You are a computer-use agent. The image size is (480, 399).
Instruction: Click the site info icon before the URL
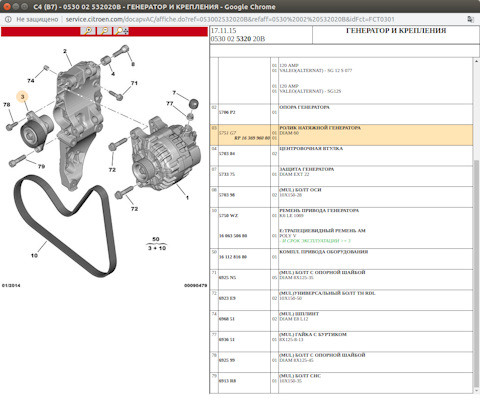(8, 19)
